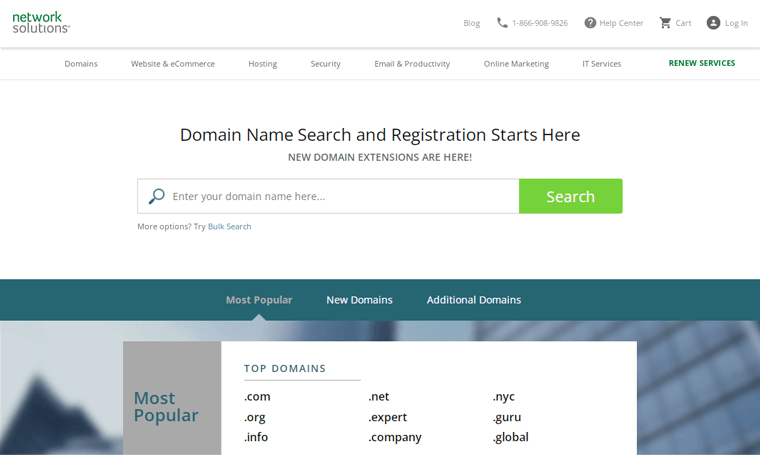Open the Security menu
The width and height of the screenshot is (760, 455).
click(325, 63)
